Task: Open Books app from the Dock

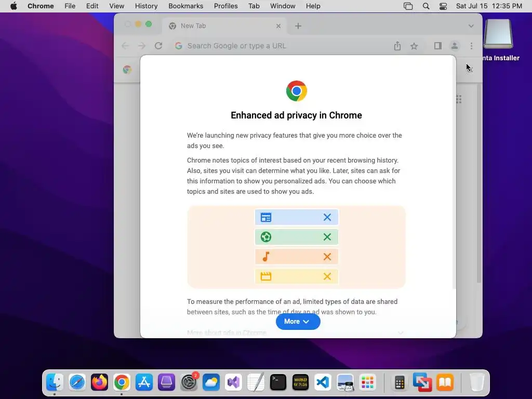Action: point(445,382)
